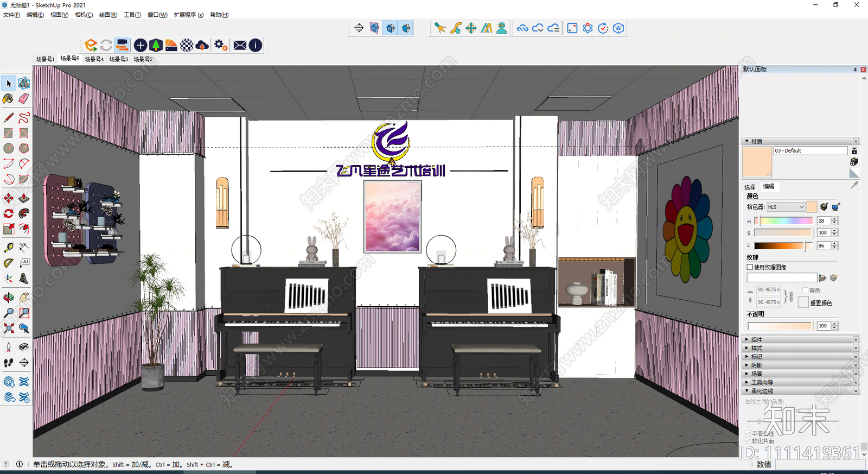Select the Walk footprints tool
Viewport: 868px width, 474px height.
[x=9, y=362]
